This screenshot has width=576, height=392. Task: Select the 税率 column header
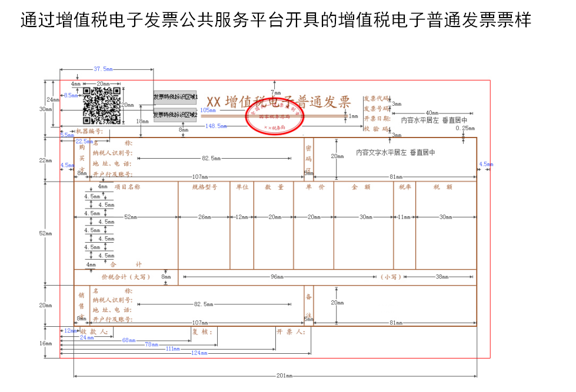point(404,187)
